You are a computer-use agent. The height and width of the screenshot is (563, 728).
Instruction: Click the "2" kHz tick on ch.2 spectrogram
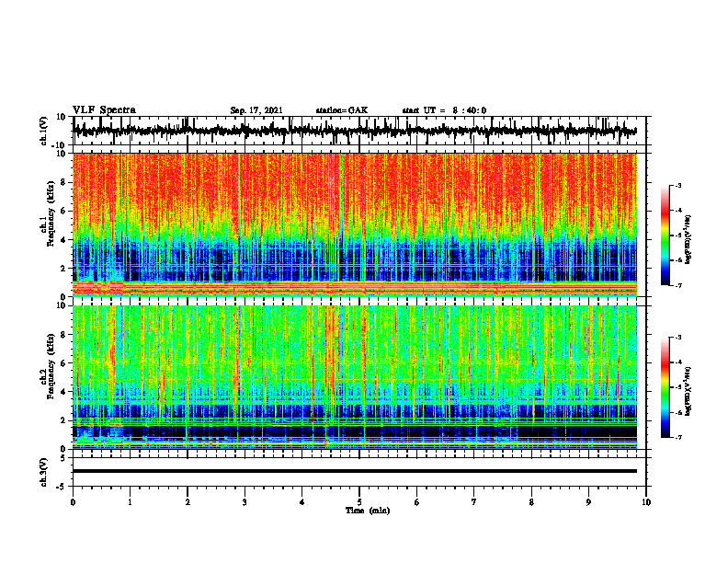(x=63, y=419)
